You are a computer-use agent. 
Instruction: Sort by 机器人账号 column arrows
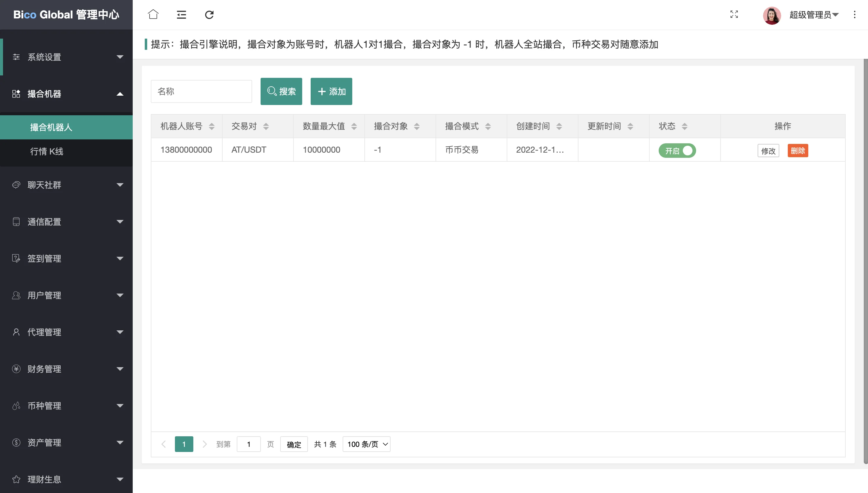[x=211, y=126]
